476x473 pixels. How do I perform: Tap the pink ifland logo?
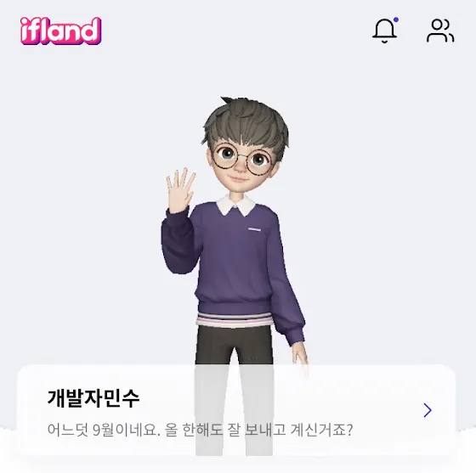pos(60,31)
